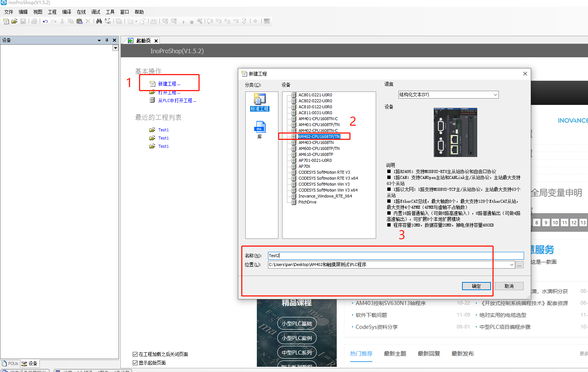Click inside the 名称 Test2 input field
This screenshot has height=372, width=588.
pyautogui.click(x=395, y=256)
